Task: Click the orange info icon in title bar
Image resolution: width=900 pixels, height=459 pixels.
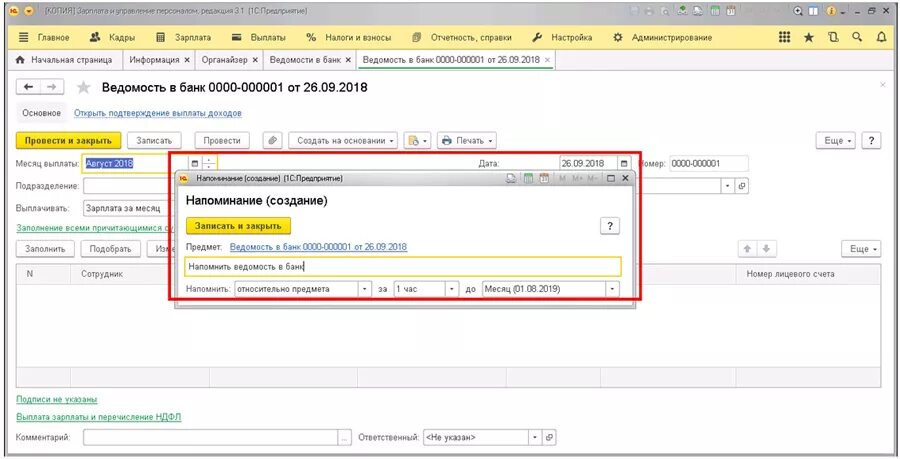Action: tap(831, 11)
